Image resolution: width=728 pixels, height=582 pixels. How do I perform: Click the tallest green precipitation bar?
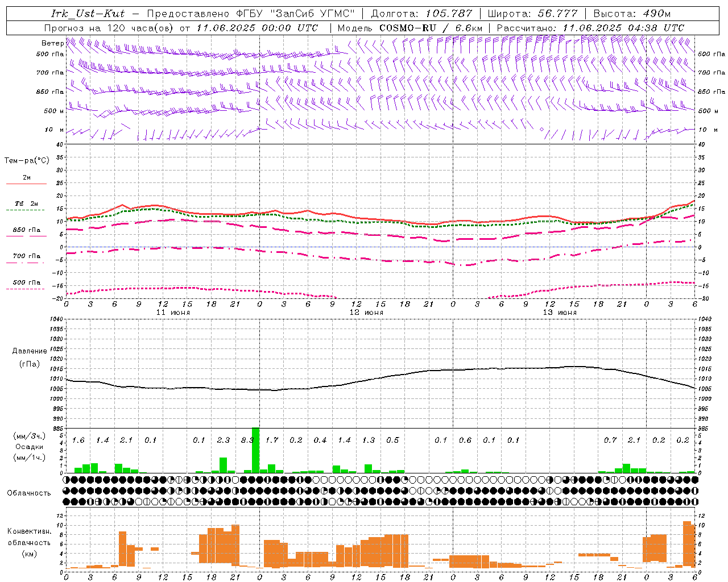pyautogui.click(x=255, y=450)
